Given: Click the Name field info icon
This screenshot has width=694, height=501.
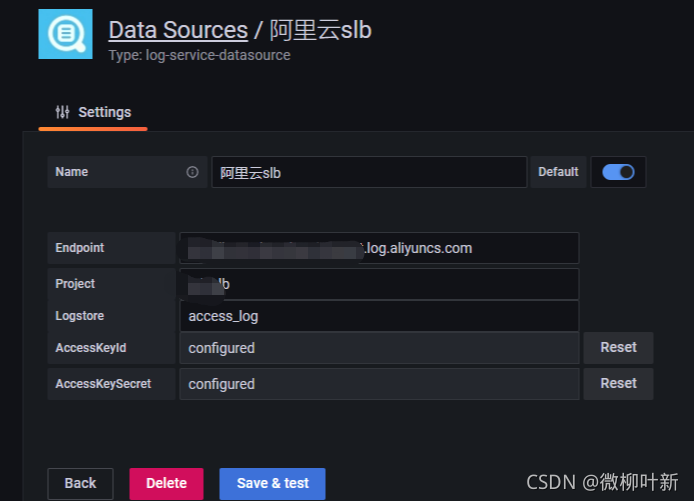Looking at the screenshot, I should tap(192, 172).
